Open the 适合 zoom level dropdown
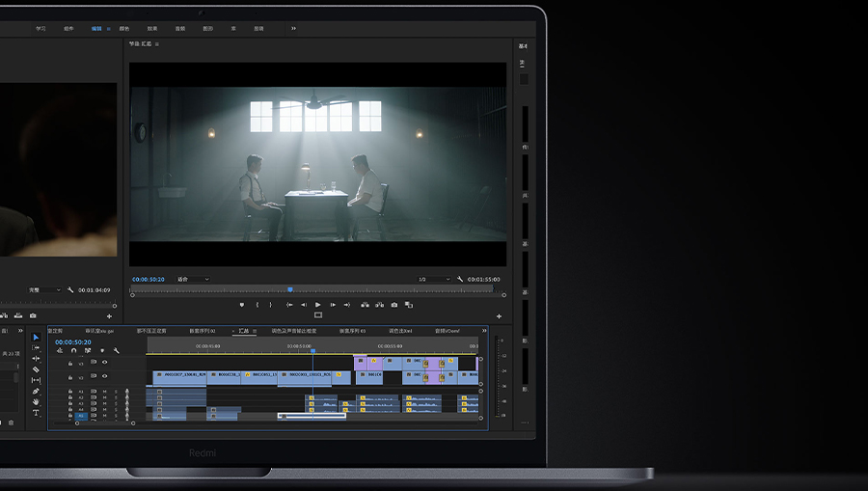 (x=193, y=279)
